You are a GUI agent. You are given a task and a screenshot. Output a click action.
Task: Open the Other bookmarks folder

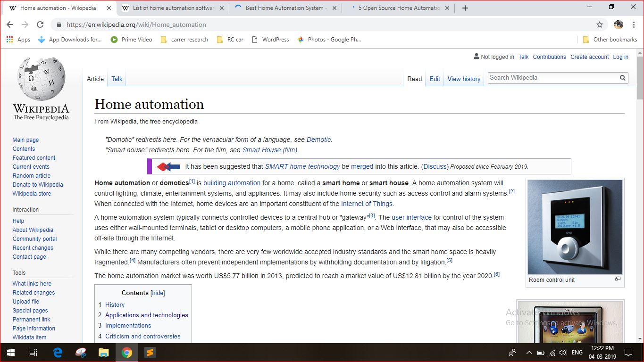coord(610,40)
